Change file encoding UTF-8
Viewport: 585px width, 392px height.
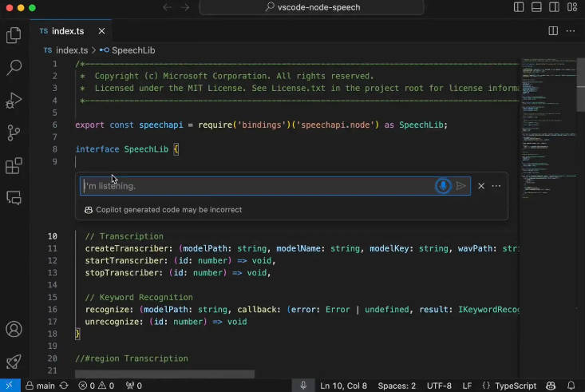tap(439, 386)
